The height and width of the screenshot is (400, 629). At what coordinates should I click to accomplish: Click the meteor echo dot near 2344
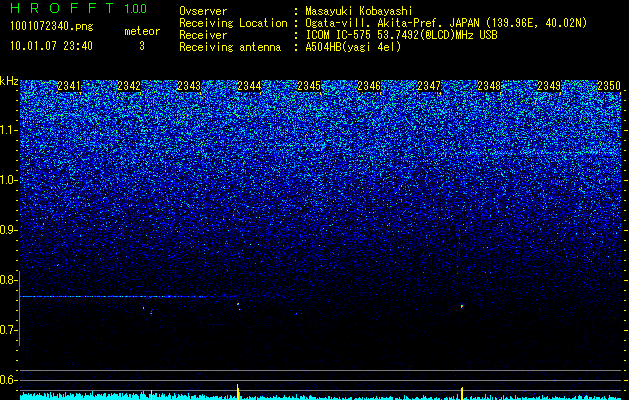click(238, 304)
